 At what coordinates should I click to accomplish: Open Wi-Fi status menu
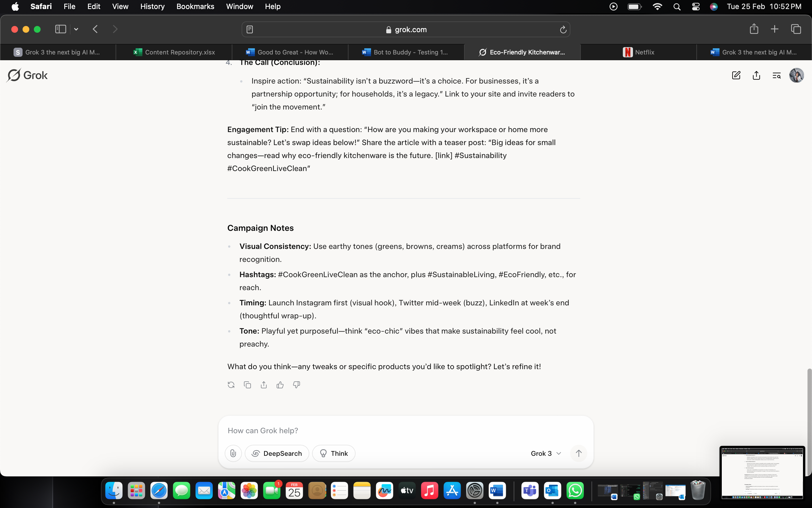tap(657, 6)
